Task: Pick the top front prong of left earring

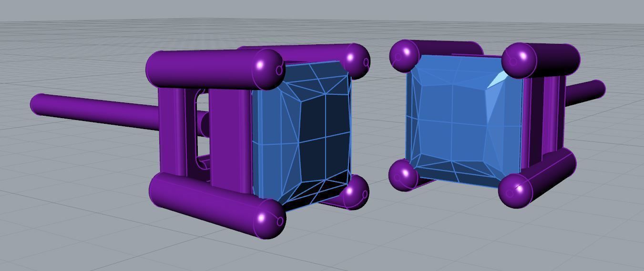Action: 215,69
